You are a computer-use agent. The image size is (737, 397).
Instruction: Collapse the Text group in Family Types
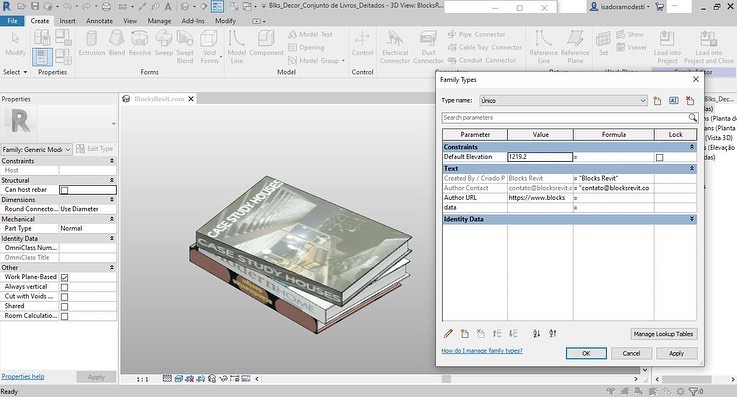[691, 168]
